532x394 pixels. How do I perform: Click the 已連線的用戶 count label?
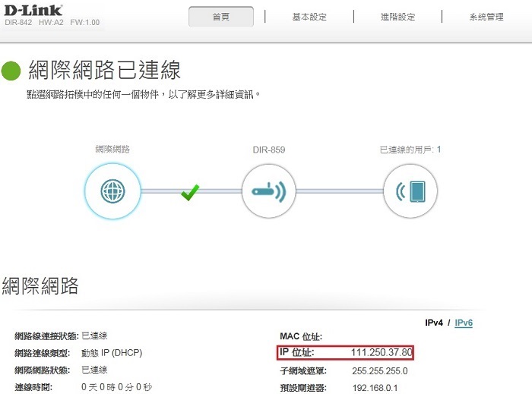tap(410, 150)
